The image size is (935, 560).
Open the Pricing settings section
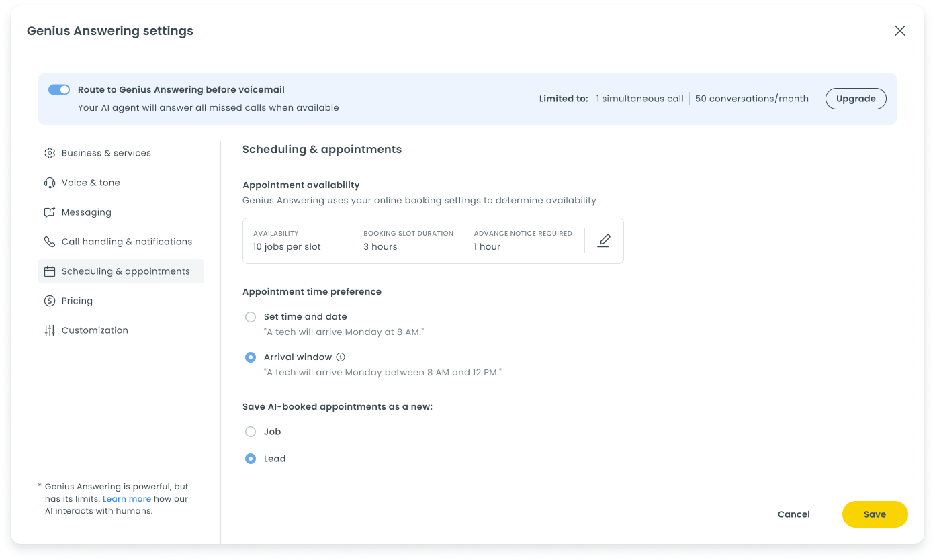coord(121,301)
